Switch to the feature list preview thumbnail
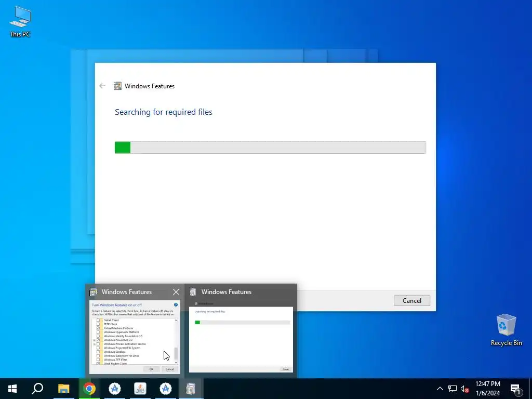 click(x=135, y=337)
